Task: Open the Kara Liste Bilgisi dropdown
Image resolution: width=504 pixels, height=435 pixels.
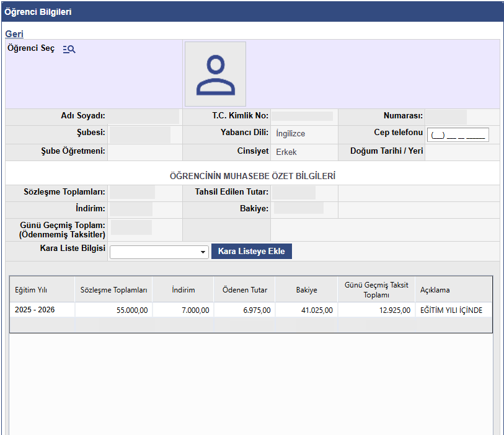Action: (159, 252)
